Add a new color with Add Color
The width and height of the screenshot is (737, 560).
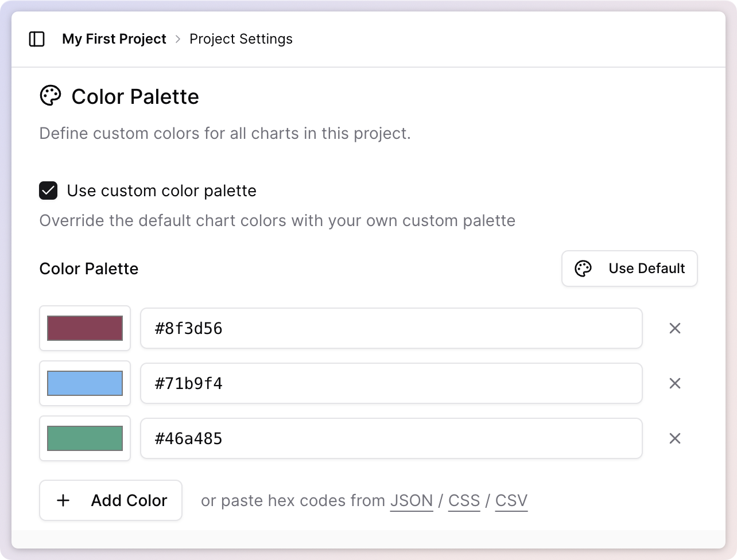click(111, 500)
